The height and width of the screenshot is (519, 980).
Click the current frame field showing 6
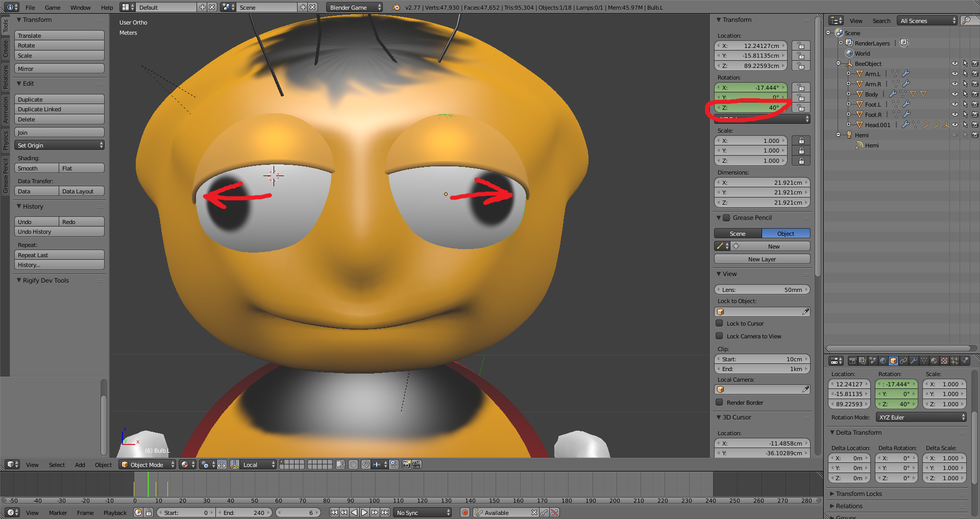click(x=299, y=512)
